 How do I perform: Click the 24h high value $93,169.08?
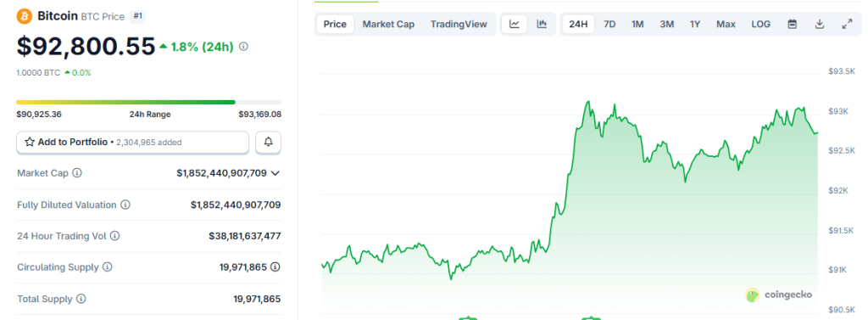[x=259, y=115]
